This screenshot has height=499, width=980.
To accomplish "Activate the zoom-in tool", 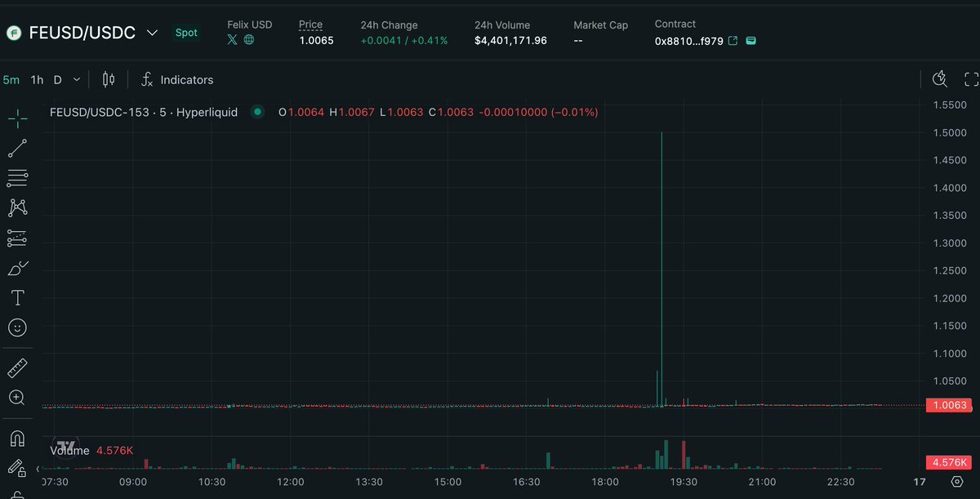I will pyautogui.click(x=17, y=397).
